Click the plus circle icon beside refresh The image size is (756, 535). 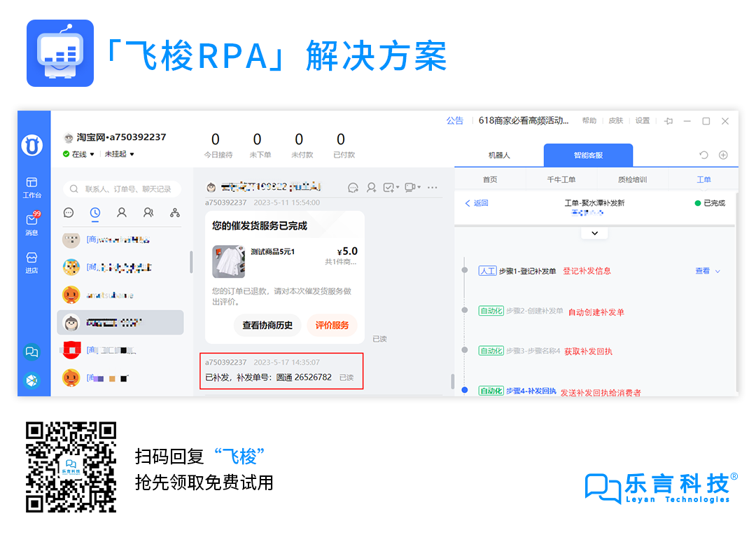[x=723, y=155]
